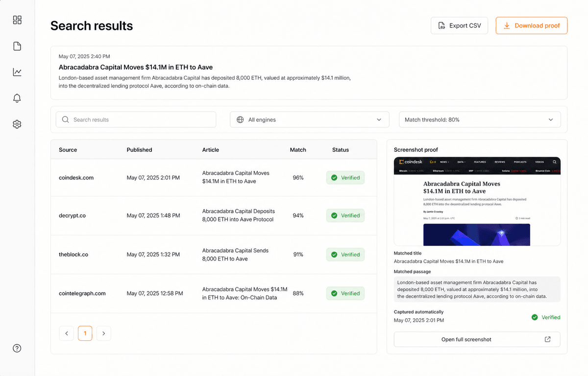
Task: Click external link icon on Open full screenshot
Action: (x=548, y=339)
